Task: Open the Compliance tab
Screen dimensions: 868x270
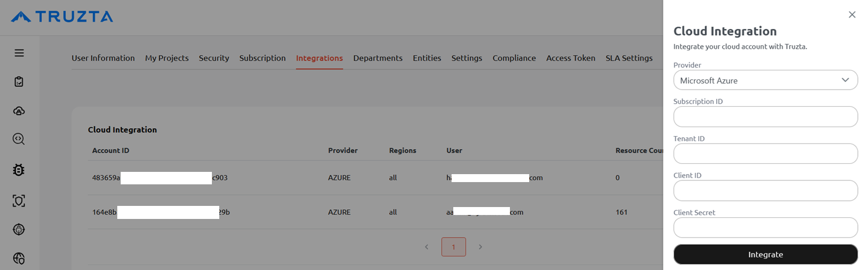Action: coord(514,58)
